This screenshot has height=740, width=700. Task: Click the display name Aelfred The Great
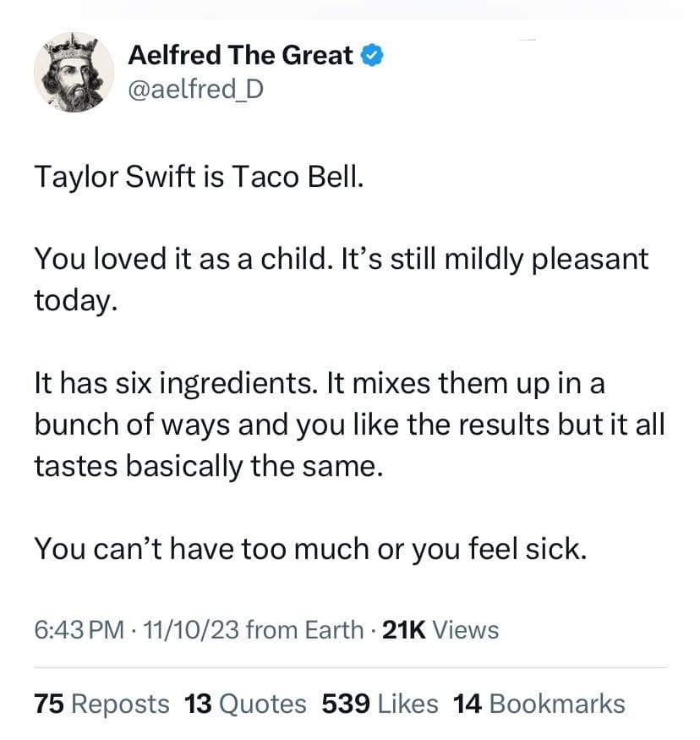240,56
